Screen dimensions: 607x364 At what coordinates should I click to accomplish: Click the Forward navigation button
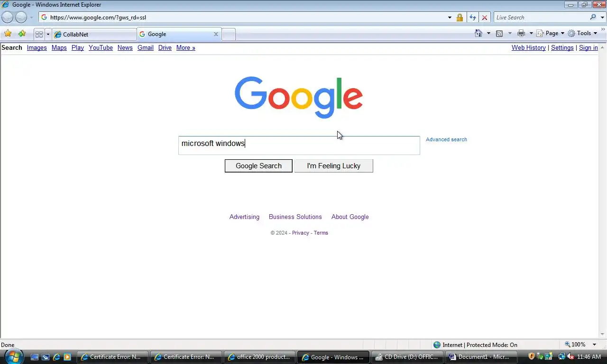tap(21, 18)
